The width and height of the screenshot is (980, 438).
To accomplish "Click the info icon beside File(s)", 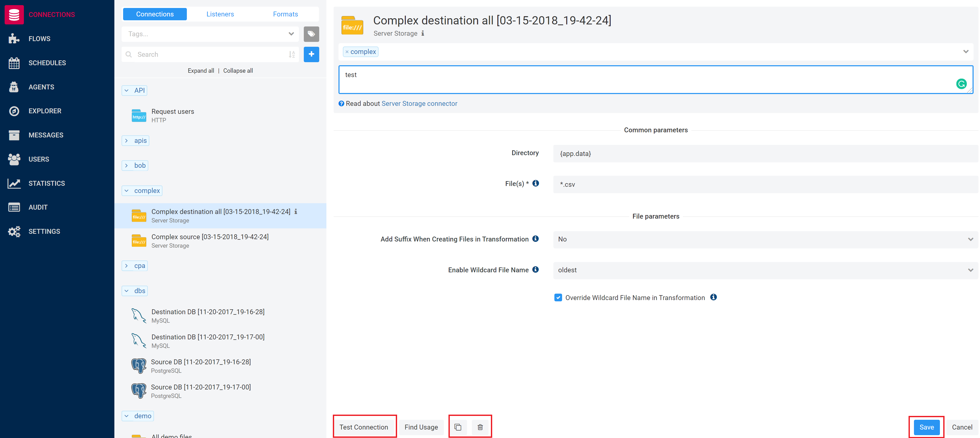I will coord(535,183).
